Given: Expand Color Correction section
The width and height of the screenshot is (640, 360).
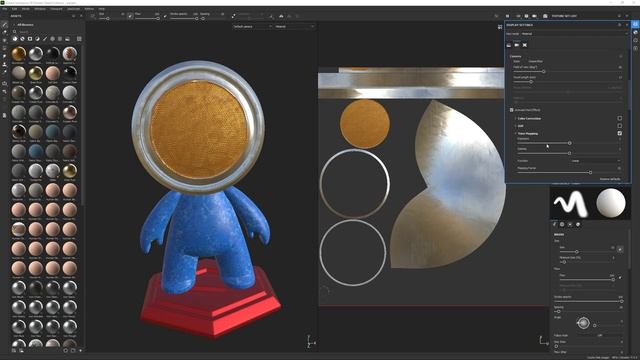Looking at the screenshot, I should [516, 118].
